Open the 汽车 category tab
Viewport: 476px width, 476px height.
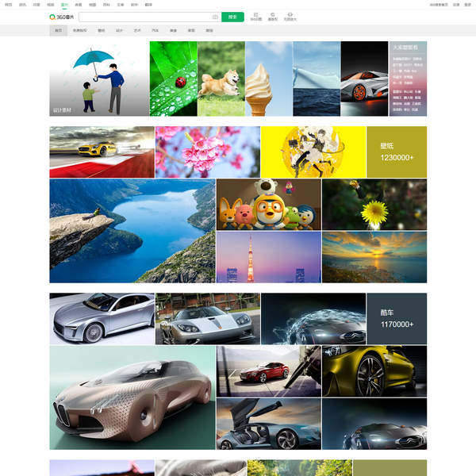155,30
